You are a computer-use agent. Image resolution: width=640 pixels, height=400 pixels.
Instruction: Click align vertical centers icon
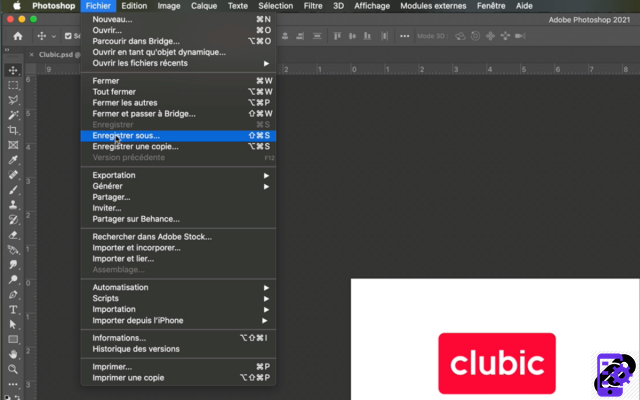pyautogui.click(x=352, y=36)
